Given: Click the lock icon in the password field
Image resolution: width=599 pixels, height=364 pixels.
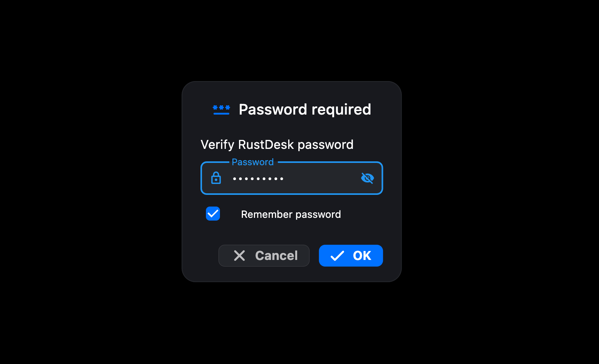Looking at the screenshot, I should pyautogui.click(x=216, y=178).
